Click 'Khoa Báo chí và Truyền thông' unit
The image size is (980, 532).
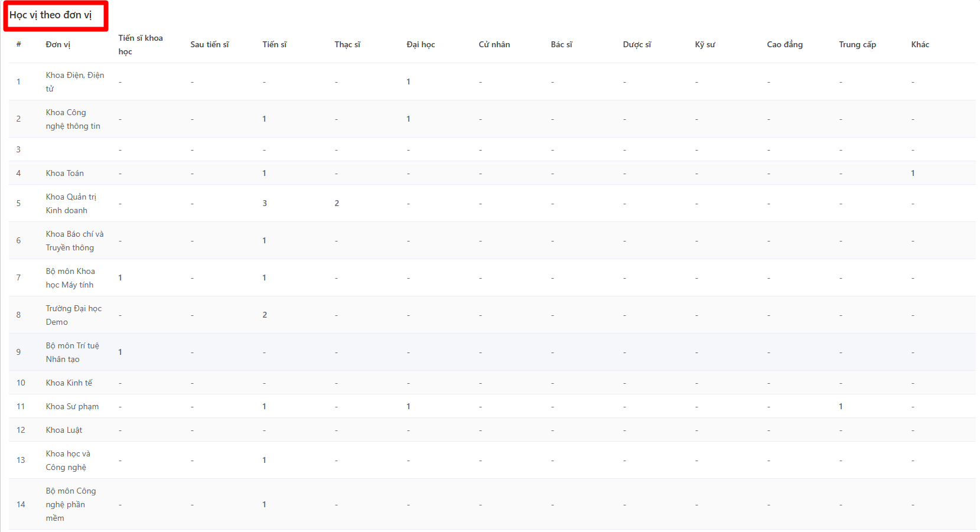click(74, 241)
